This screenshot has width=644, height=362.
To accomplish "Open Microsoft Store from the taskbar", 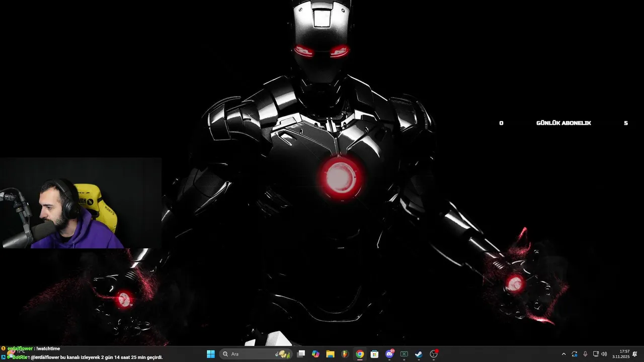I will (x=374, y=354).
